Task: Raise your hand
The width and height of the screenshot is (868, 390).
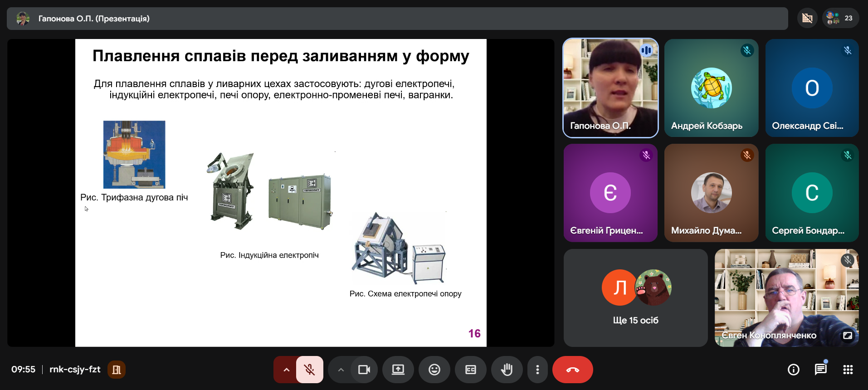Action: pyautogui.click(x=507, y=370)
